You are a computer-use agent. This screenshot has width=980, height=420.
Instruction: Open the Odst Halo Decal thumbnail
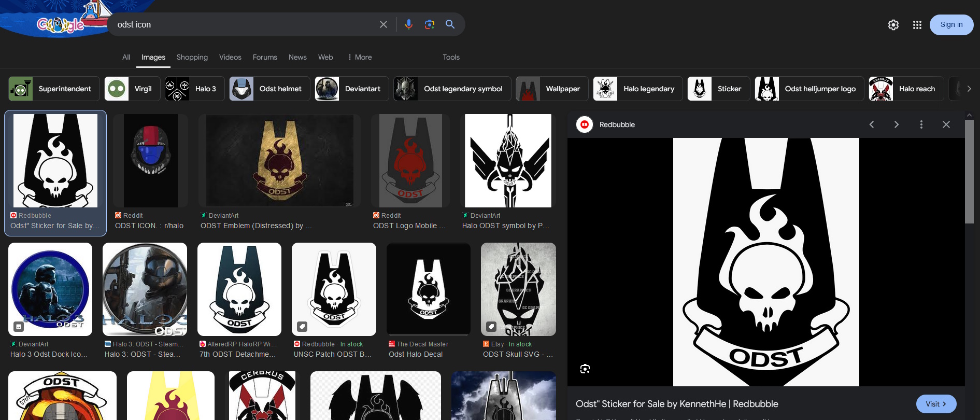[x=429, y=289]
